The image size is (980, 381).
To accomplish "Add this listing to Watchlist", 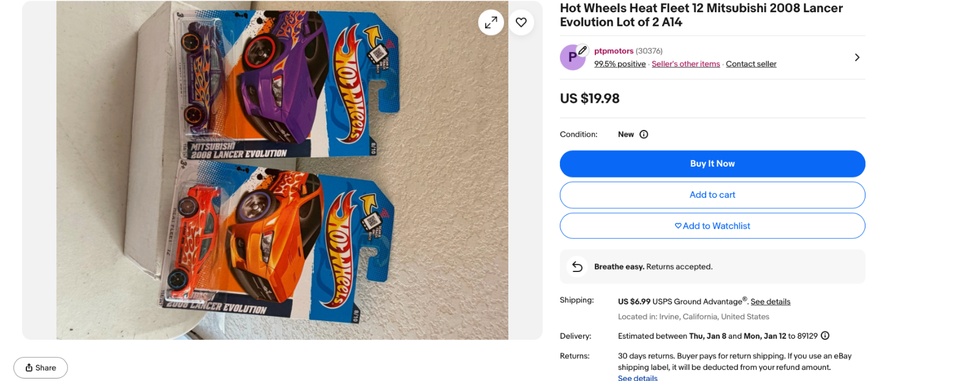I will pyautogui.click(x=712, y=226).
